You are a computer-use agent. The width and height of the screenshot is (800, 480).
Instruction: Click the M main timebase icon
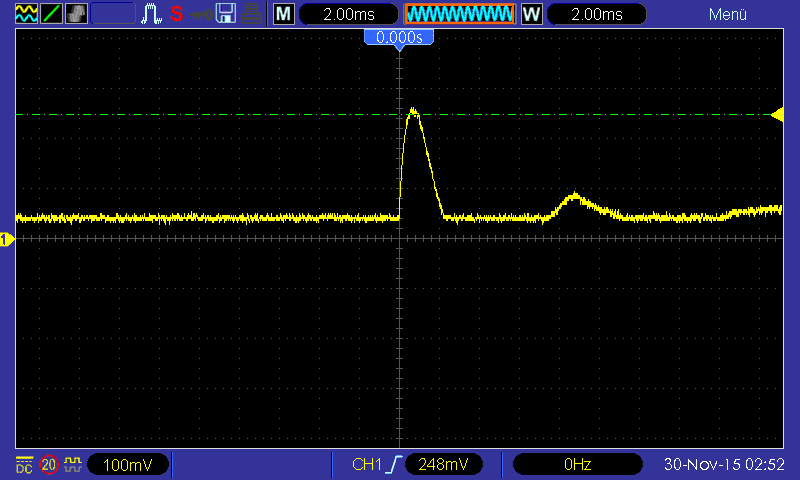[x=284, y=14]
